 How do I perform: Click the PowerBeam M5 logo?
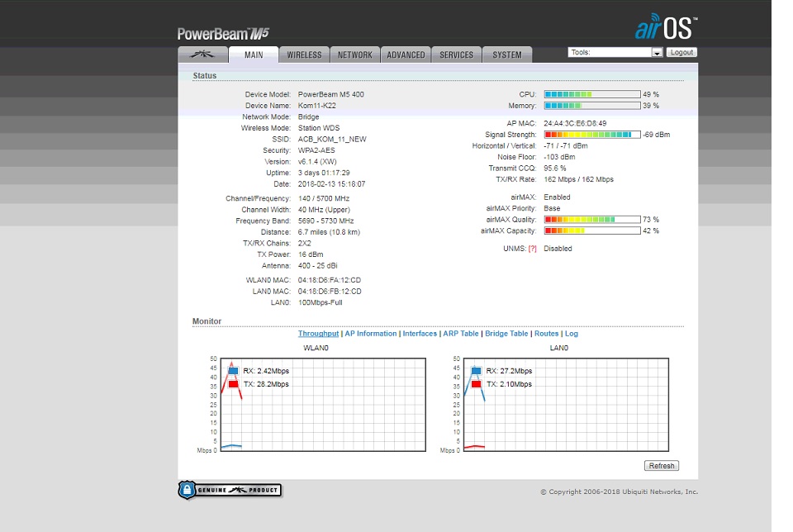[223, 34]
